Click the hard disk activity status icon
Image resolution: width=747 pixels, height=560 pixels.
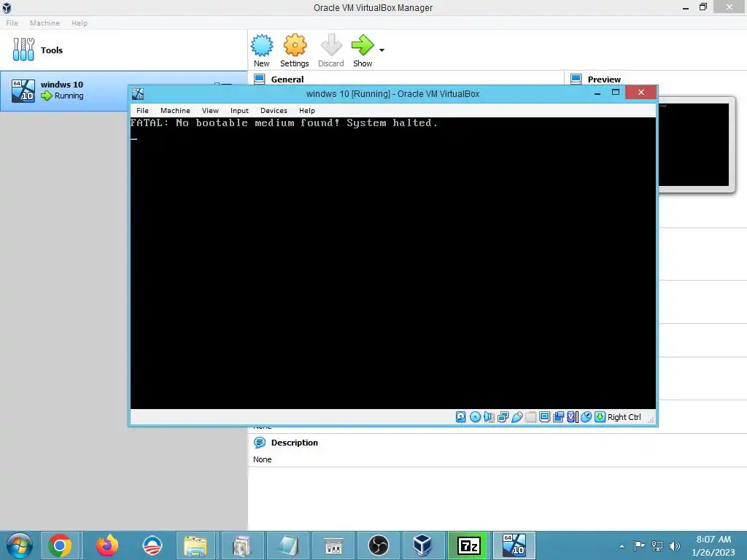pyautogui.click(x=461, y=417)
